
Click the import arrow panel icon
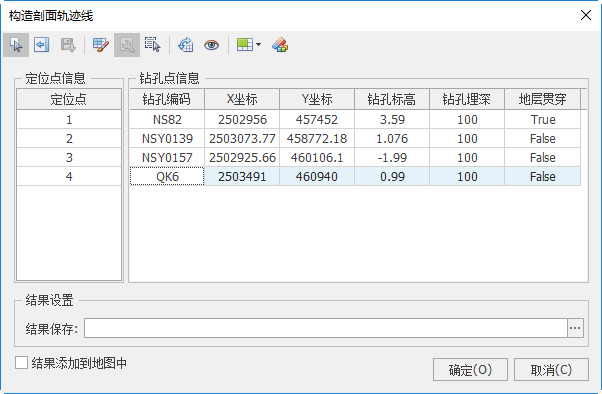coord(41,45)
